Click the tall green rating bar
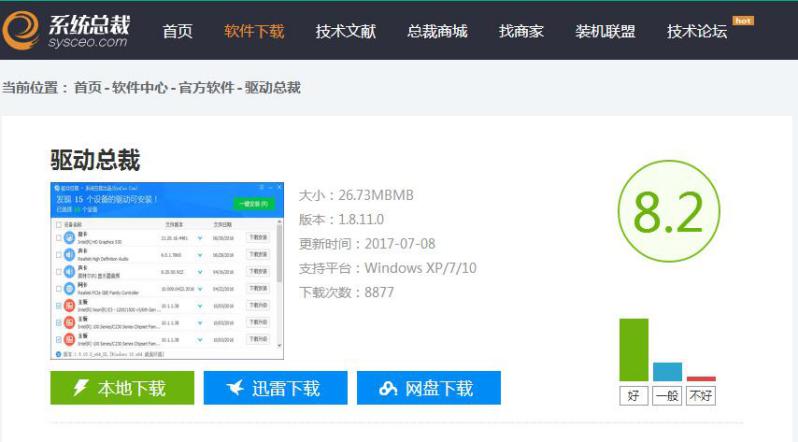This screenshot has height=442, width=798. tap(634, 350)
